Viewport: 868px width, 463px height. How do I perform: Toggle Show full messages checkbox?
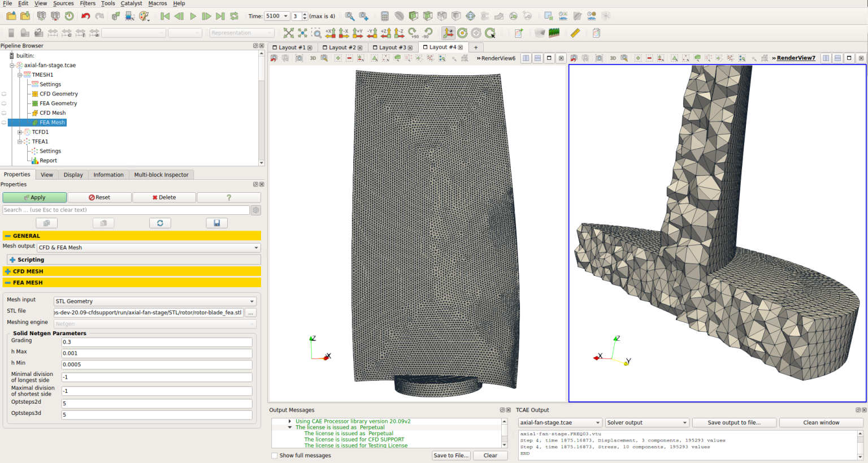[275, 455]
